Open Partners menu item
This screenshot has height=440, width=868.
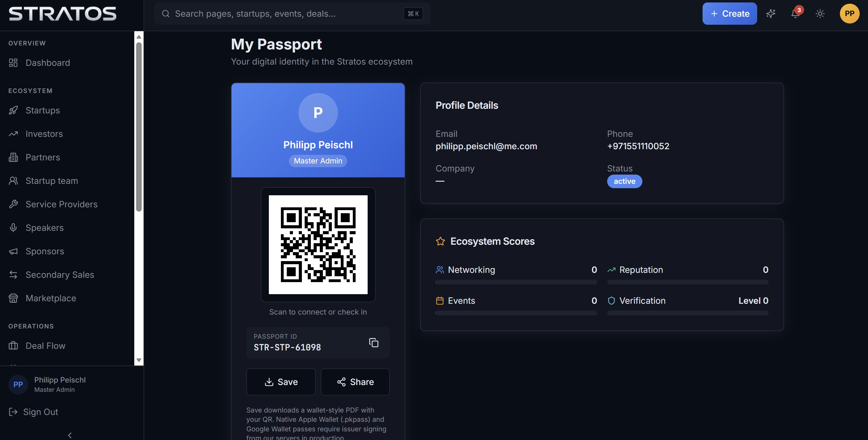click(x=67, y=157)
